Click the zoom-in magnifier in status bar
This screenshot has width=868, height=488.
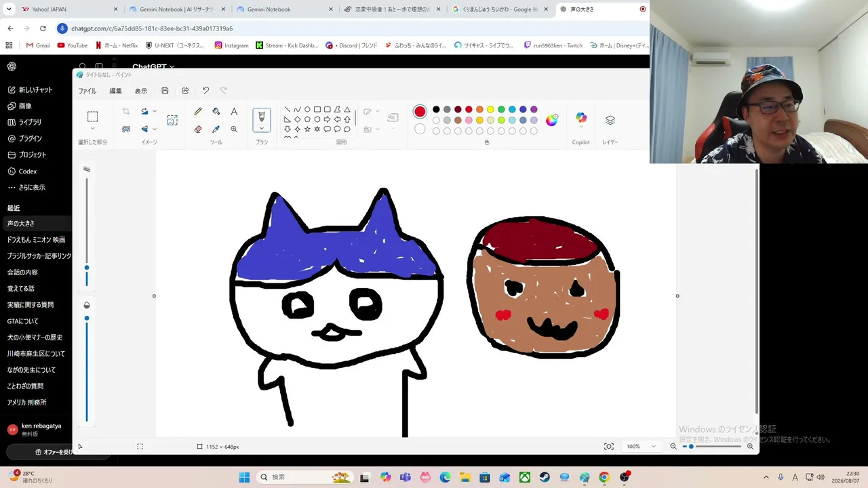750,447
